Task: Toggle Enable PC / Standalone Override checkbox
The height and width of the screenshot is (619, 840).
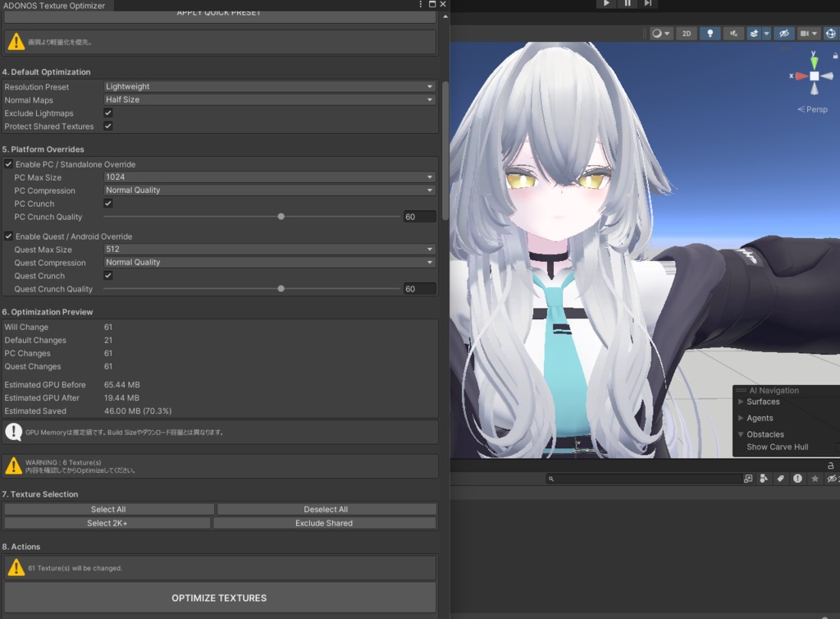Action: pyautogui.click(x=8, y=164)
